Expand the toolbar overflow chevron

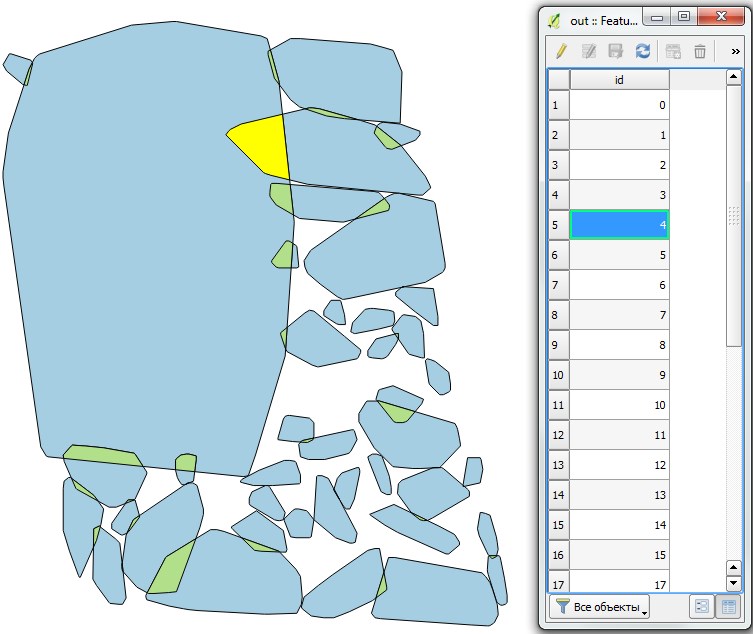click(x=735, y=51)
